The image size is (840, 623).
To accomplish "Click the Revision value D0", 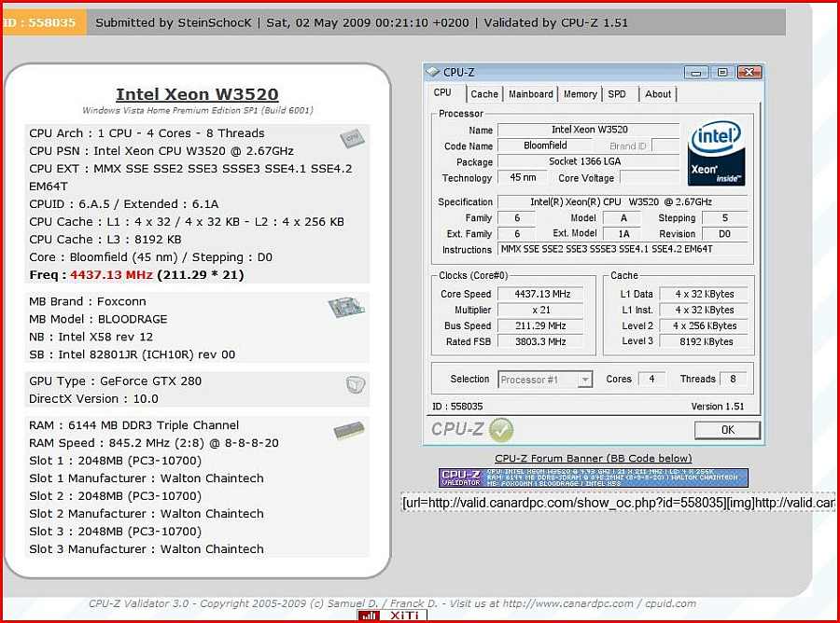I will [724, 234].
